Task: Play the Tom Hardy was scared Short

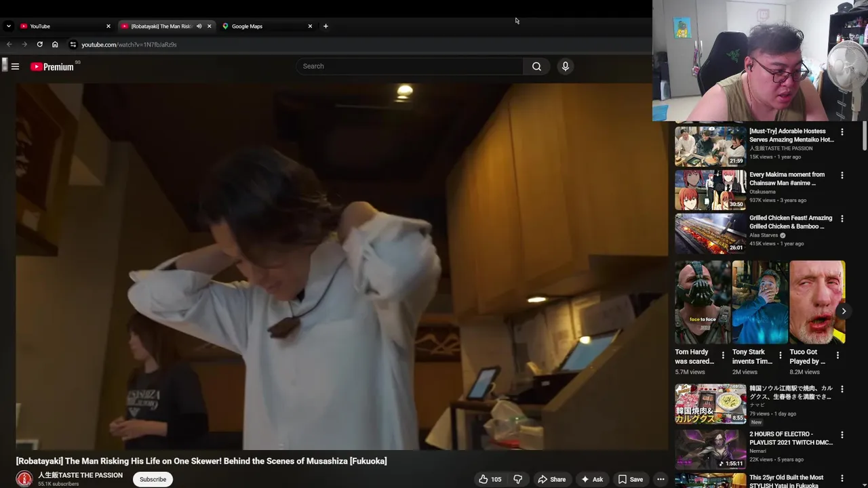Action: tap(703, 302)
